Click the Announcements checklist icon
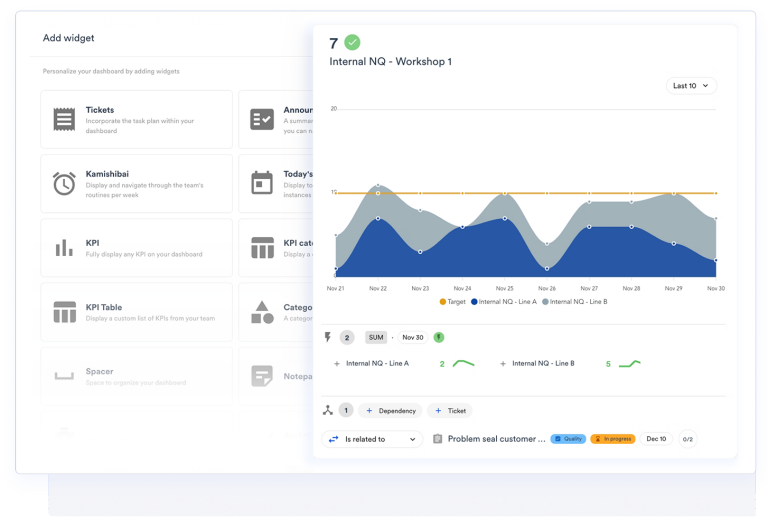Screen dimensions: 768x530 (262, 119)
